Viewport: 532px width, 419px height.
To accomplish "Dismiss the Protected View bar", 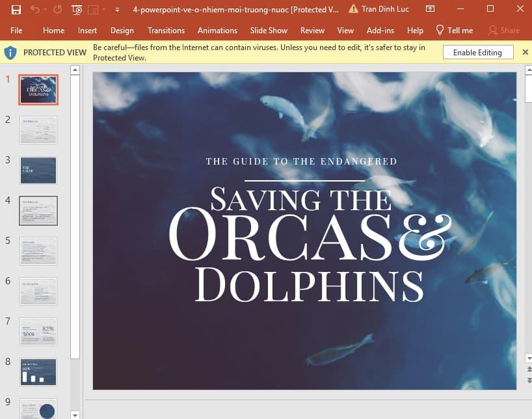I will pos(525,51).
